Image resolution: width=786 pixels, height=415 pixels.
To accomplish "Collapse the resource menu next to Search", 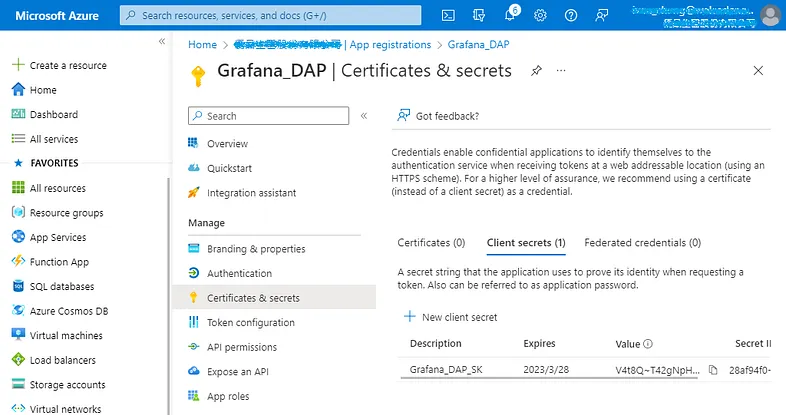I will [364, 116].
